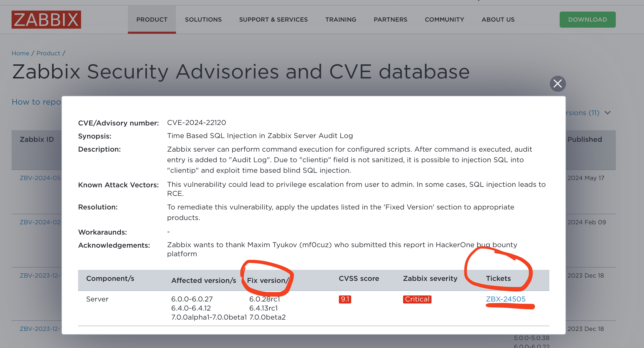The height and width of the screenshot is (348, 644).
Task: Expand the versions (11) dropdown chevron
Action: click(x=608, y=113)
